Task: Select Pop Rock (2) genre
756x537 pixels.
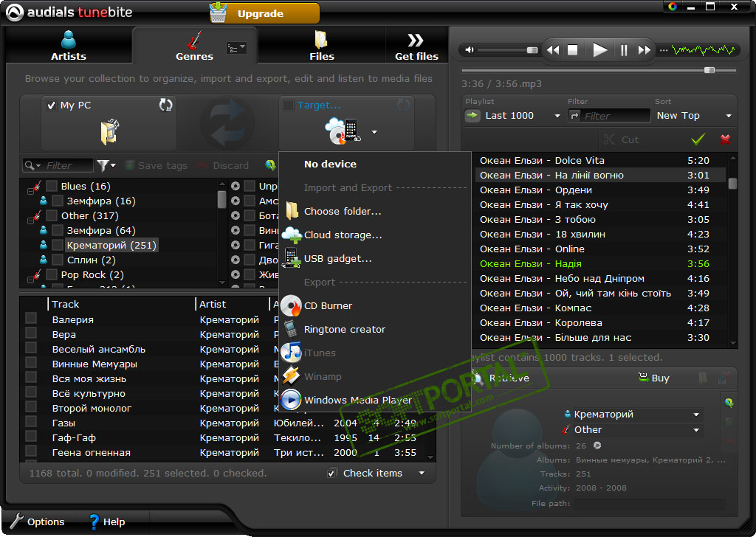Action: 92,274
